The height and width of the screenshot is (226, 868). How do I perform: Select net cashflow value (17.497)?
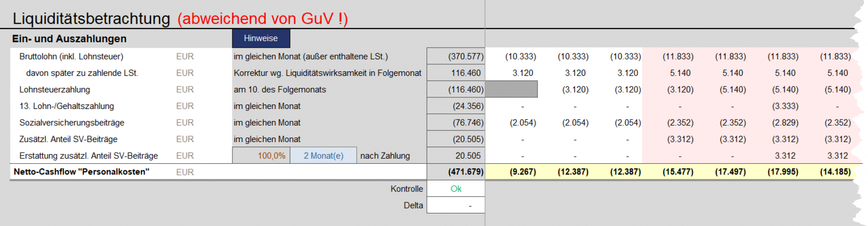[730, 172]
